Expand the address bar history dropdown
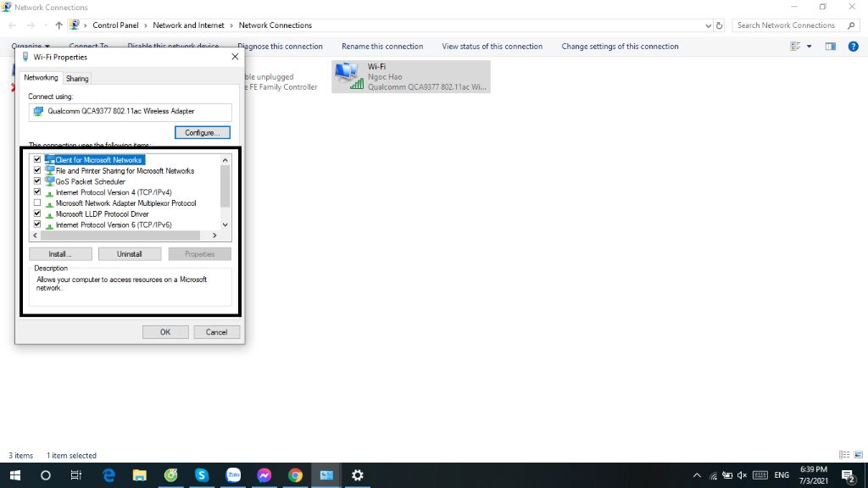868x488 pixels. point(708,25)
